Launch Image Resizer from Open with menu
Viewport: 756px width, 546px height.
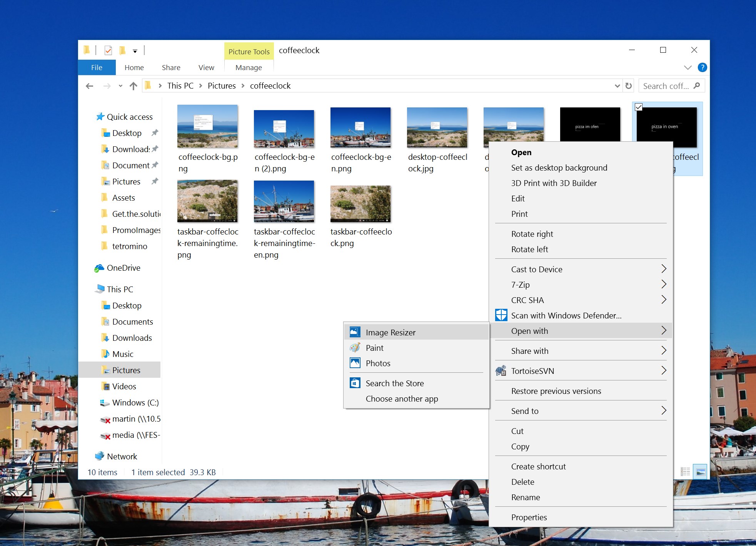tap(390, 332)
